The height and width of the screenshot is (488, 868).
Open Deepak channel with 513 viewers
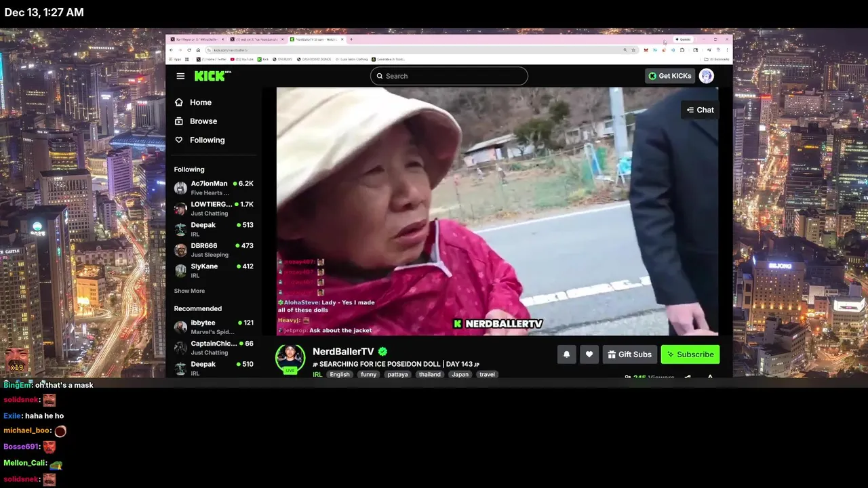[x=214, y=229]
